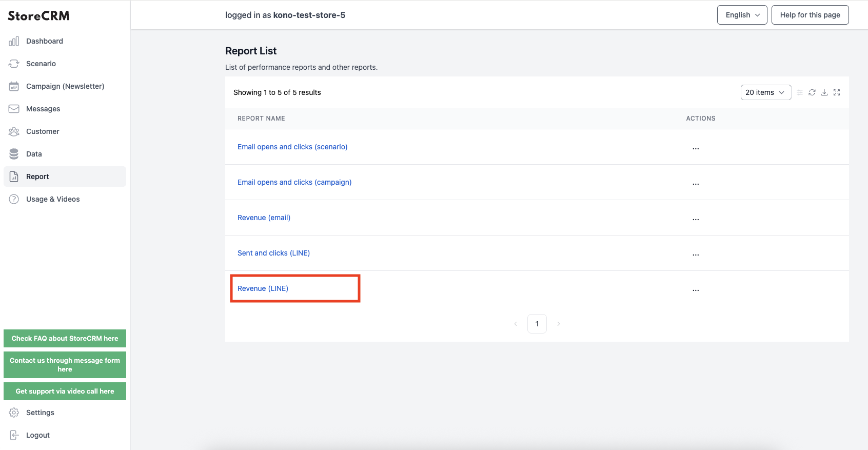Click Help for this page button
The width and height of the screenshot is (868, 450).
[x=810, y=15]
